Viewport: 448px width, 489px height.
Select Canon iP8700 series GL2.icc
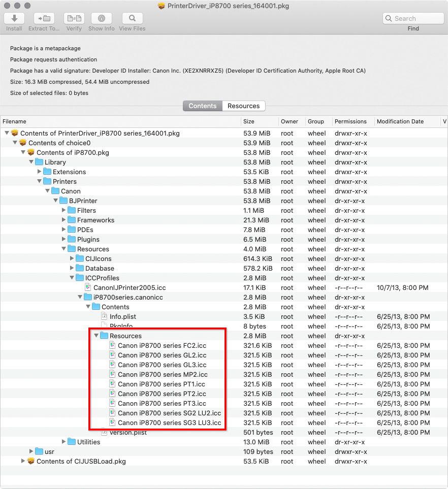[x=162, y=355]
